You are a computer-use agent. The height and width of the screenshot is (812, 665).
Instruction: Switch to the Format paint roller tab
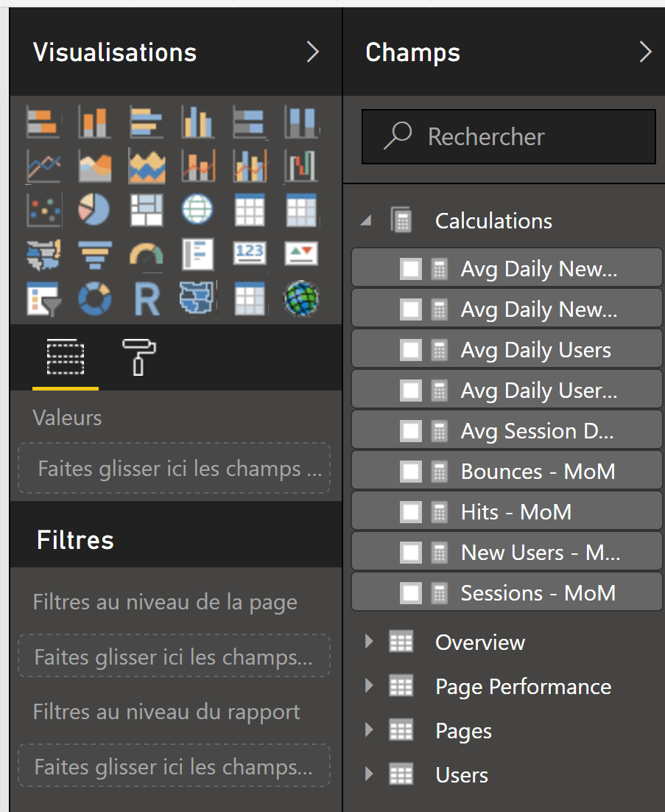tap(138, 357)
